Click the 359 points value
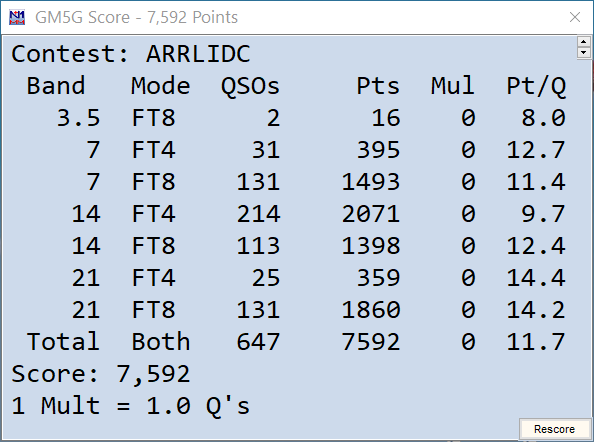The height and width of the screenshot is (442, 594). tap(378, 278)
